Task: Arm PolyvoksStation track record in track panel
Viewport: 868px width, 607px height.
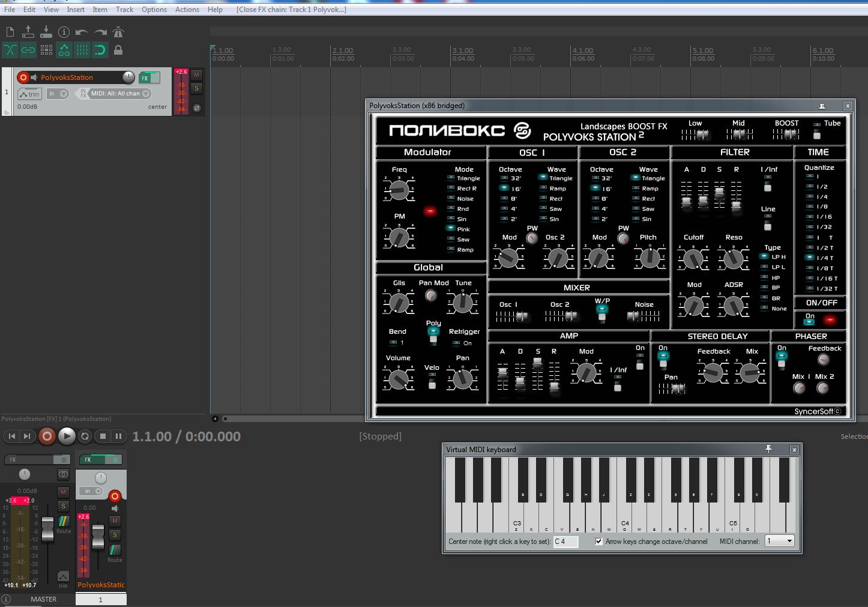Action: 23,77
